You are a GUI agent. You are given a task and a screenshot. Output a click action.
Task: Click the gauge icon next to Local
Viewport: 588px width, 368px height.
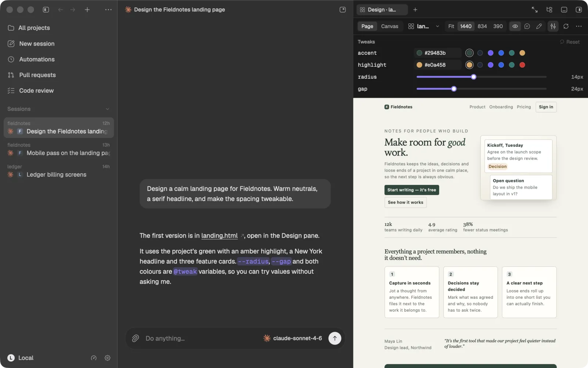(94, 358)
